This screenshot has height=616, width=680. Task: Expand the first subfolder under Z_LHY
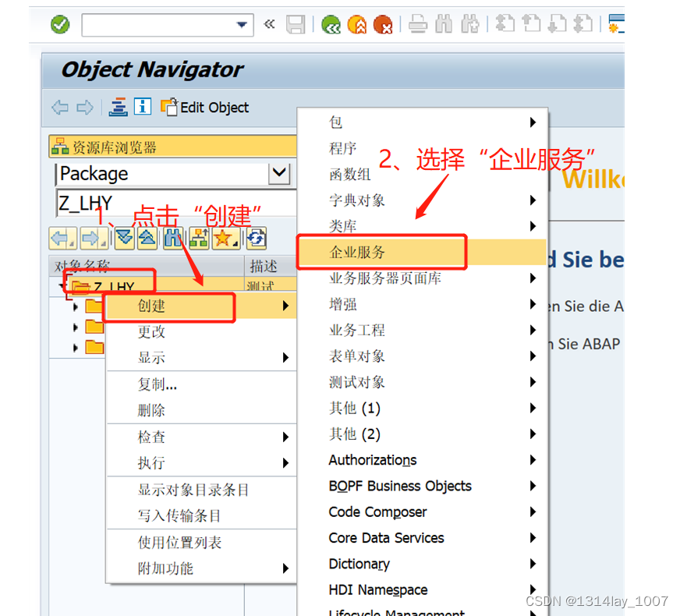pyautogui.click(x=76, y=307)
